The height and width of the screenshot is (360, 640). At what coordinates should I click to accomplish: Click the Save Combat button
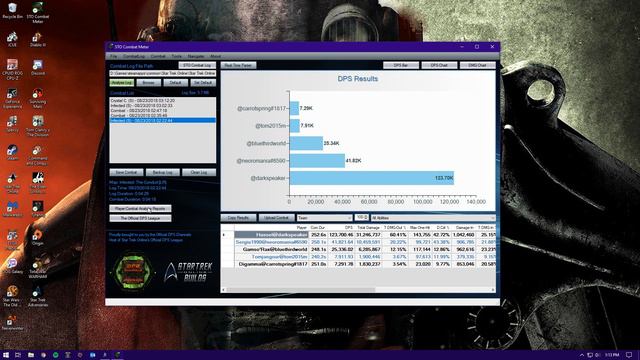[126, 172]
